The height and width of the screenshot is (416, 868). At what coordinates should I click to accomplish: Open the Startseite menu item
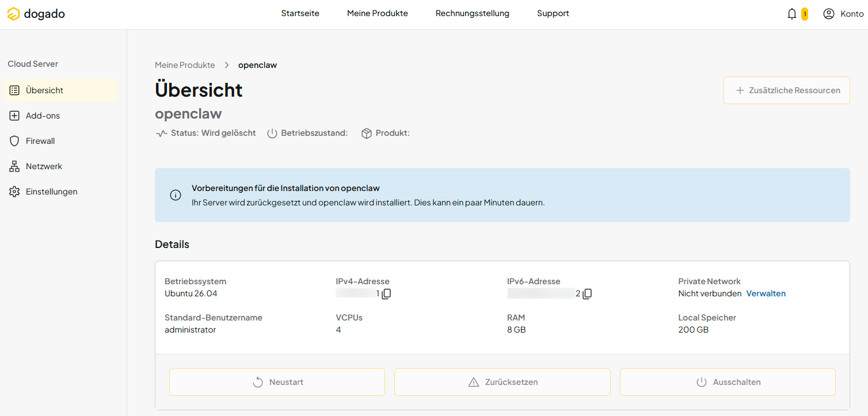pos(300,13)
